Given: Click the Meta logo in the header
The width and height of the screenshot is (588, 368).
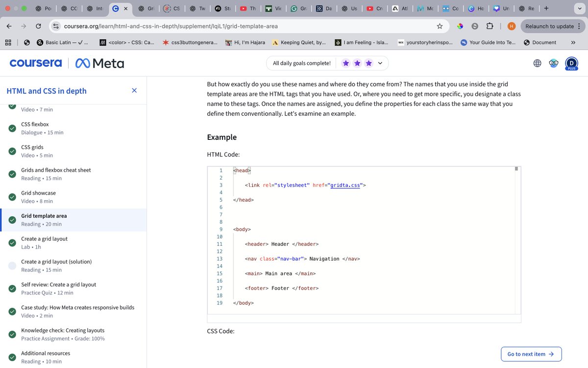Looking at the screenshot, I should pos(99,63).
